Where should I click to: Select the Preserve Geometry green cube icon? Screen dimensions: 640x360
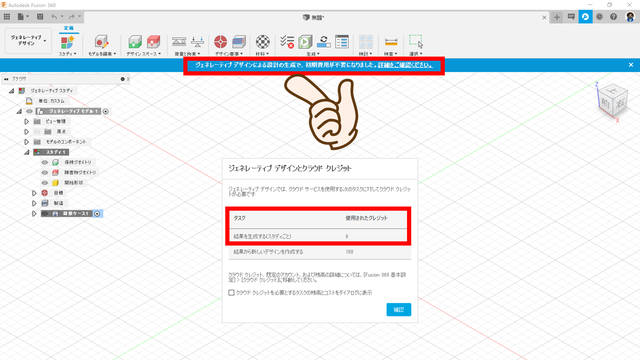point(135,42)
